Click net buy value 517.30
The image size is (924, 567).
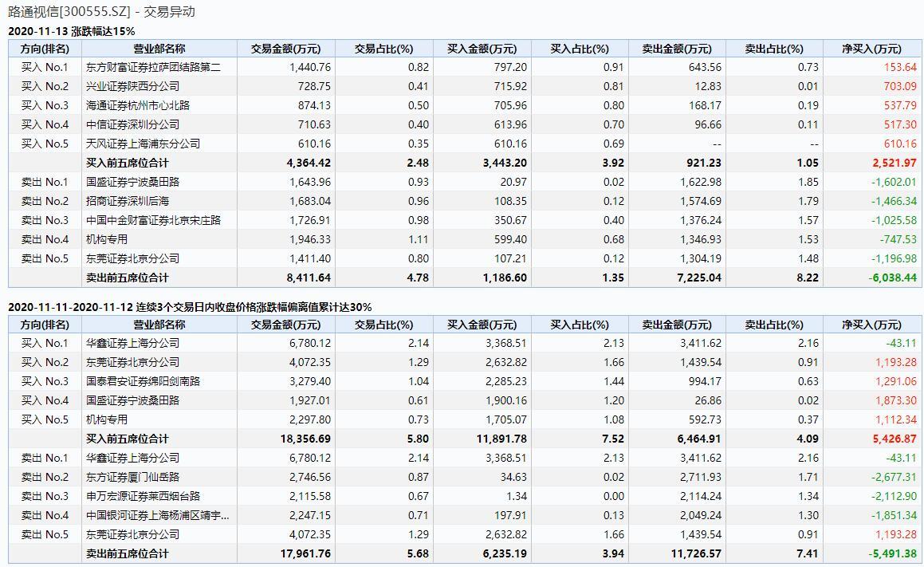(x=900, y=124)
